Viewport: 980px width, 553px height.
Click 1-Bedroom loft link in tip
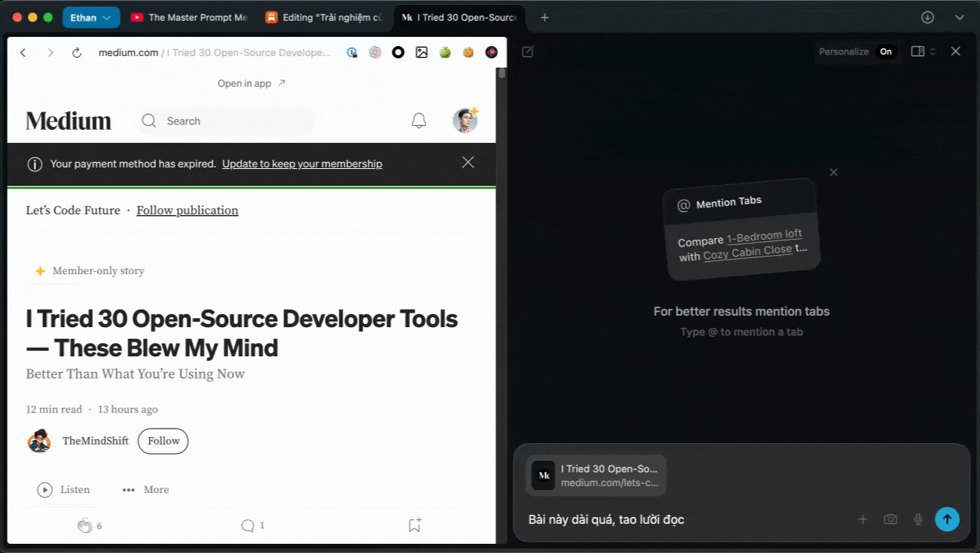pos(764,237)
